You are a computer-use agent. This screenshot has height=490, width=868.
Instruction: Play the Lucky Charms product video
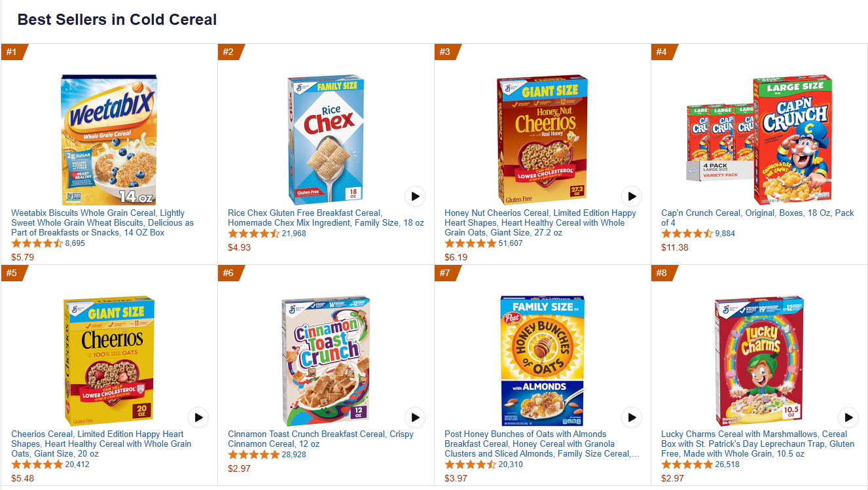(x=848, y=417)
